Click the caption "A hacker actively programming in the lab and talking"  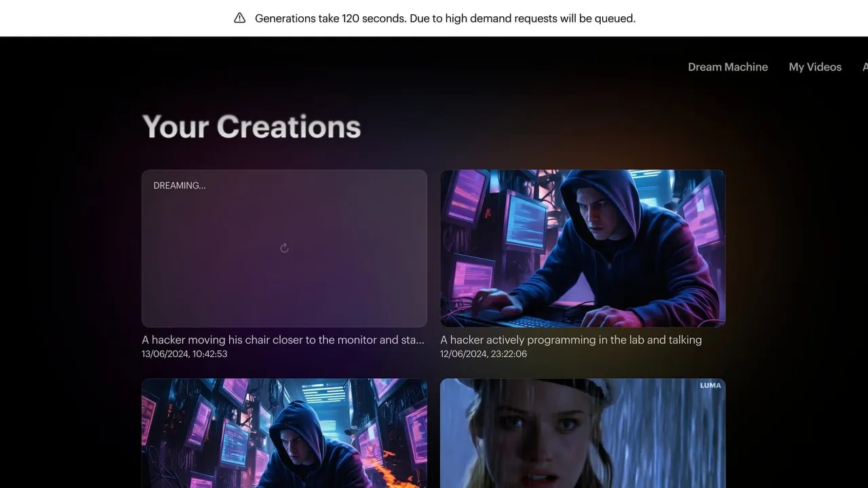coord(571,340)
